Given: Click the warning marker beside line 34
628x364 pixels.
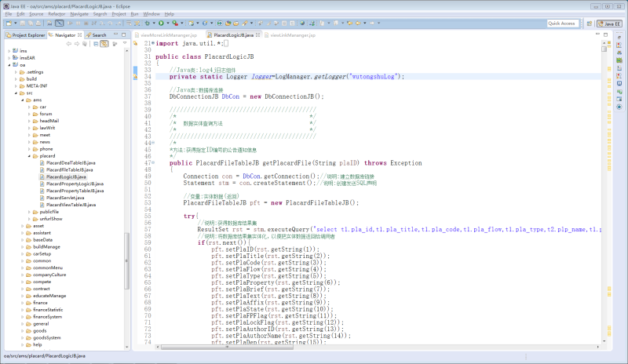Looking at the screenshot, I should 135,76.
